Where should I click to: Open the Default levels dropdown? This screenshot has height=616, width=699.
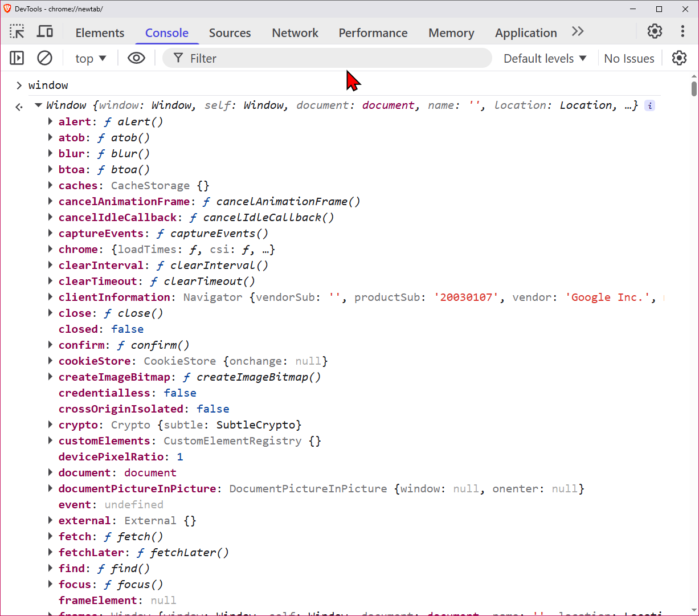point(544,58)
